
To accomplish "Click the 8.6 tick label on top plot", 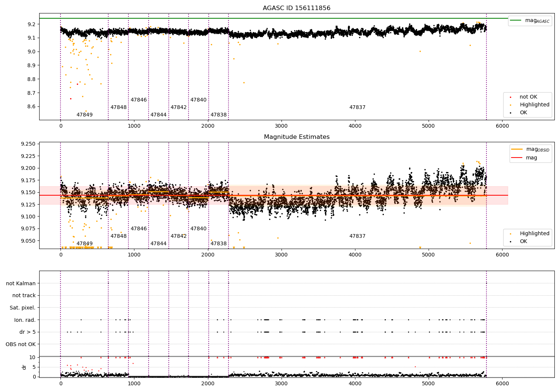I will click(31, 107).
